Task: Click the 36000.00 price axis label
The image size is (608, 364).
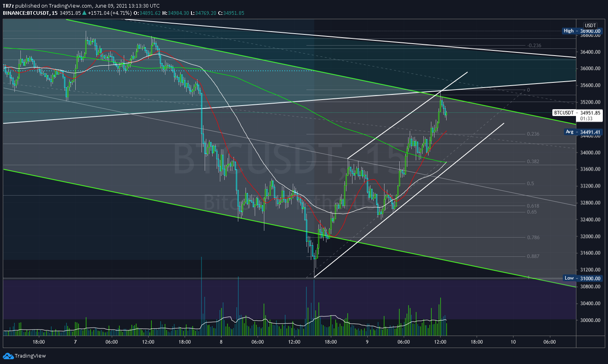Action: click(590, 68)
